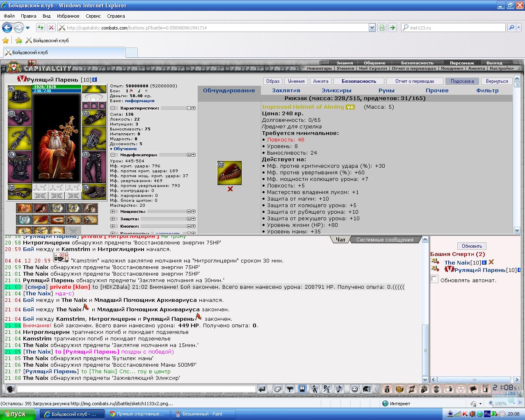Viewport: 525px width, 420px height.
Task: Go back with the browser back arrow
Action: tap(7, 27)
